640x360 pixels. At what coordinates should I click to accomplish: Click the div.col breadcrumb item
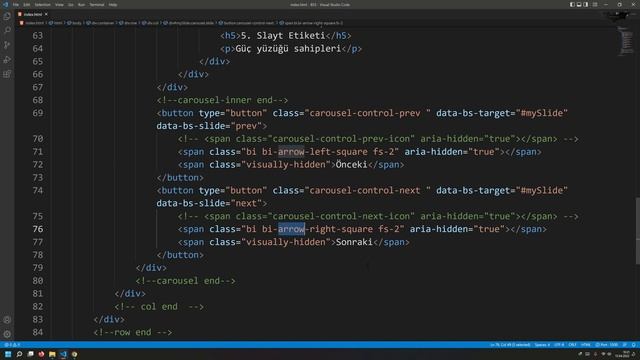coord(150,23)
